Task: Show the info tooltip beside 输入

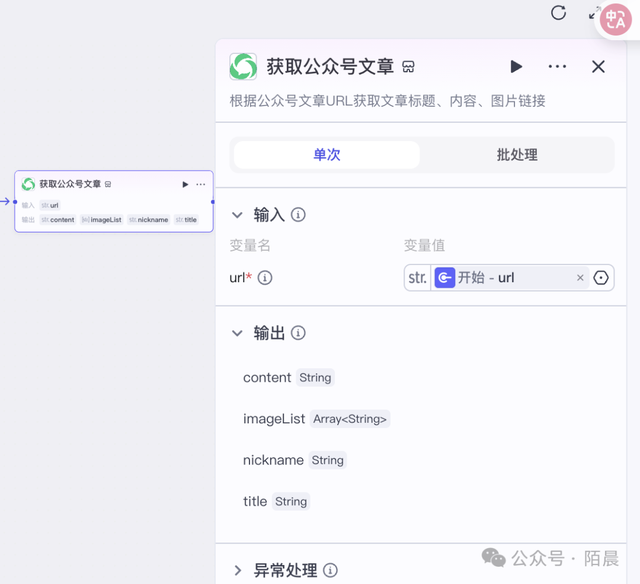Action: pyautogui.click(x=298, y=215)
